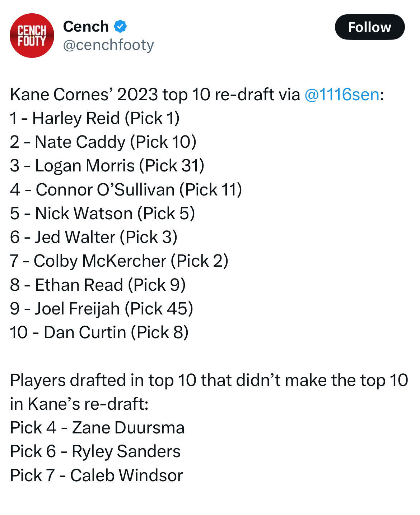Open the @cenchfooty handle

point(108,45)
